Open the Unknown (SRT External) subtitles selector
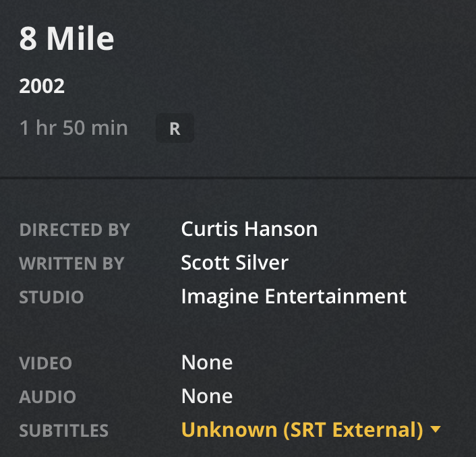The height and width of the screenshot is (457, 476). coord(302,429)
